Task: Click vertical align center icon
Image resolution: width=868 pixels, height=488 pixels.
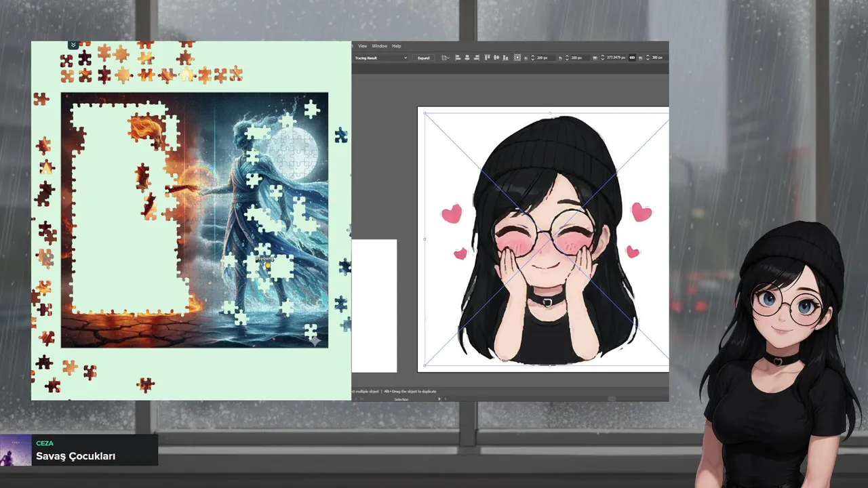Action: 496,58
